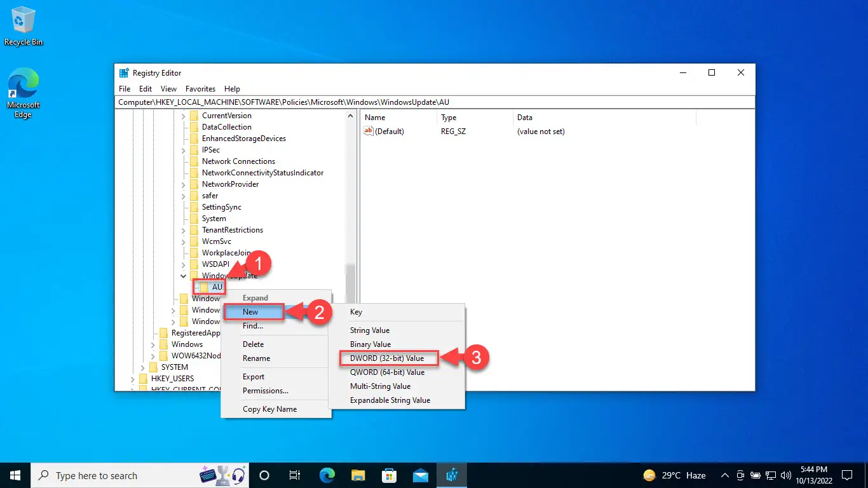Show hidden system tray icons
This screenshot has height=488, width=868.
point(724,475)
